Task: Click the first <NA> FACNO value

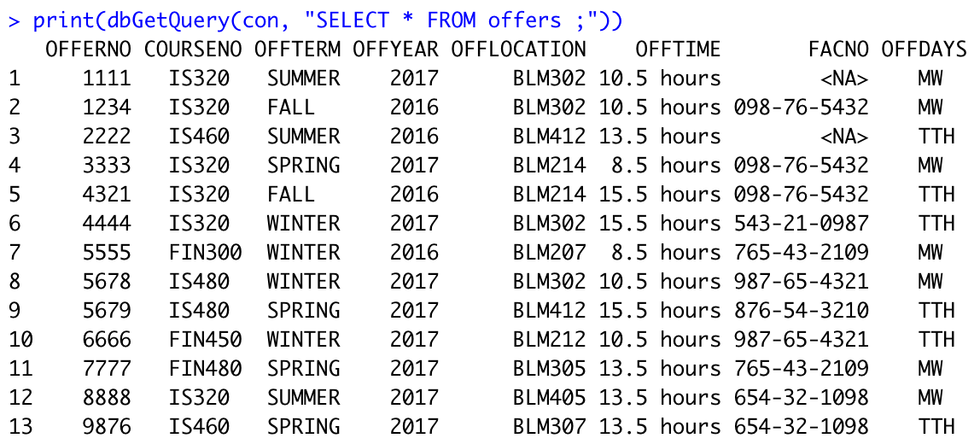Action: click(x=843, y=79)
